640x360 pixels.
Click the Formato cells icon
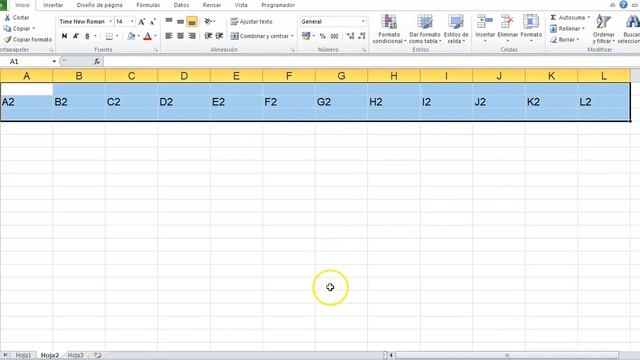[x=531, y=22]
